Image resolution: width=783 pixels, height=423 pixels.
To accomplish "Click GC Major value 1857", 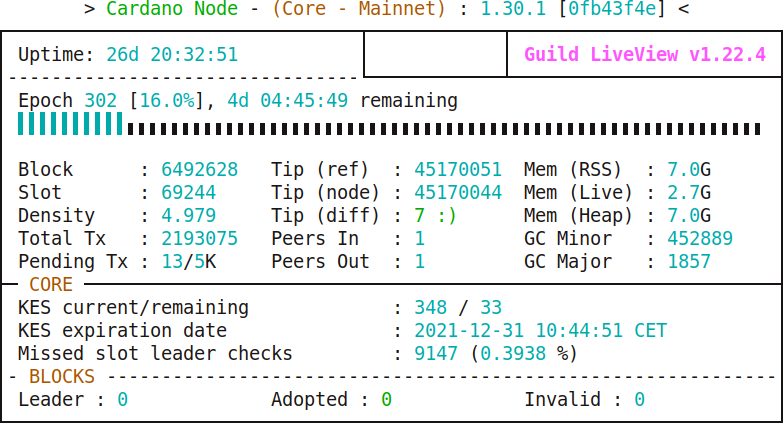I will (689, 262).
